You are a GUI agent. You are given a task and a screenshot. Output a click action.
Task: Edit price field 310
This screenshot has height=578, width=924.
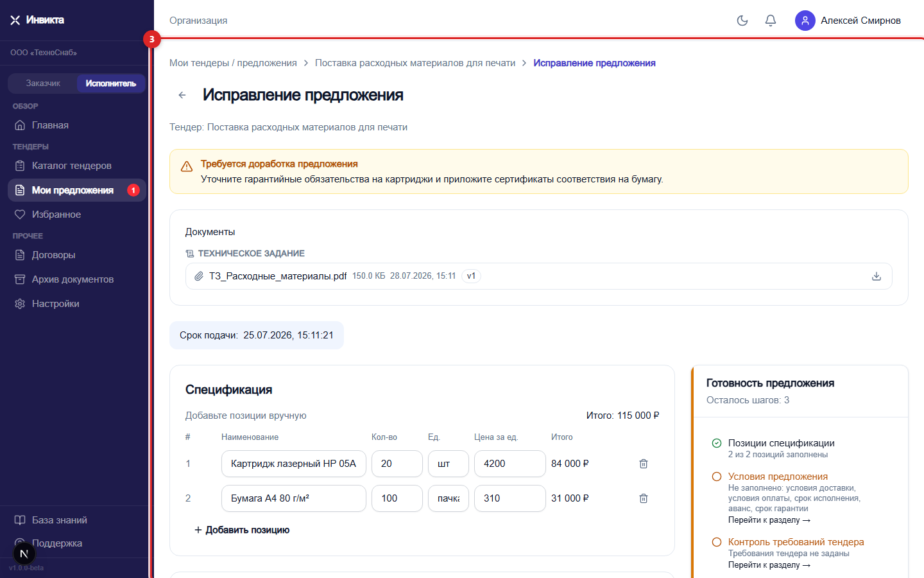tap(510, 498)
